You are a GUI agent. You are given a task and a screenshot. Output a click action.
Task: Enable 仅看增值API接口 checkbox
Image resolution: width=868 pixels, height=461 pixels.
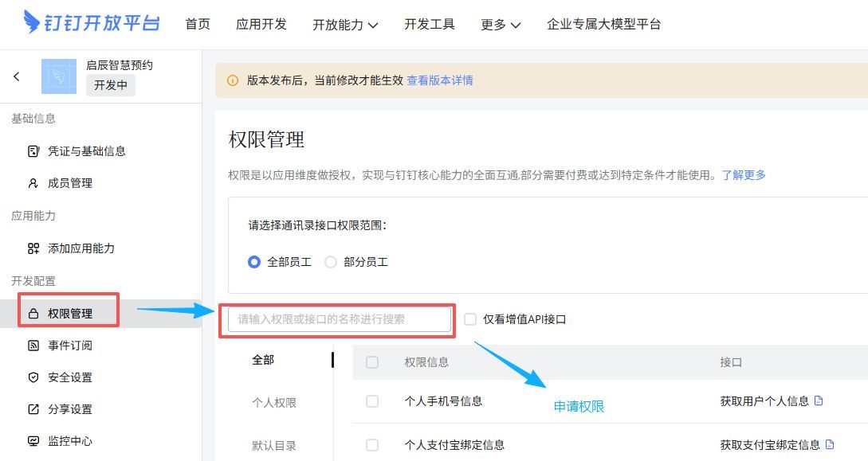pyautogui.click(x=470, y=319)
